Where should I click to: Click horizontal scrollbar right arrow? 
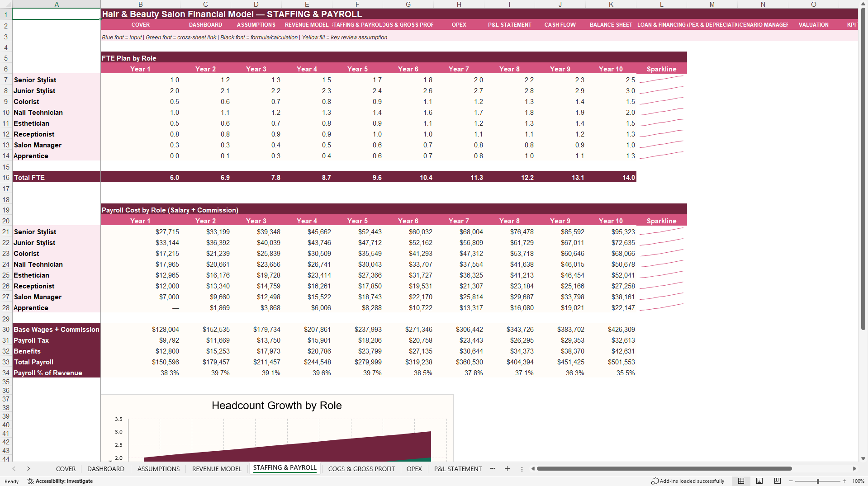[854, 469]
